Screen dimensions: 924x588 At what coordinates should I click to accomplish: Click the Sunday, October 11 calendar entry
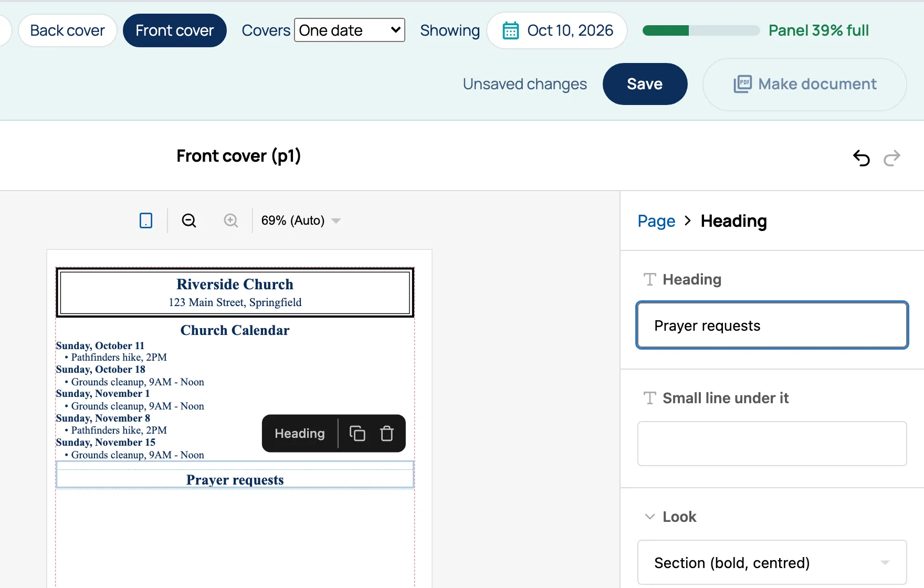click(x=100, y=345)
